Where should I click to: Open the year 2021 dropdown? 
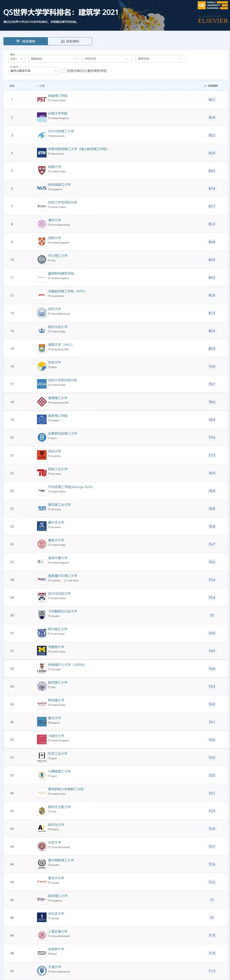click(x=17, y=58)
